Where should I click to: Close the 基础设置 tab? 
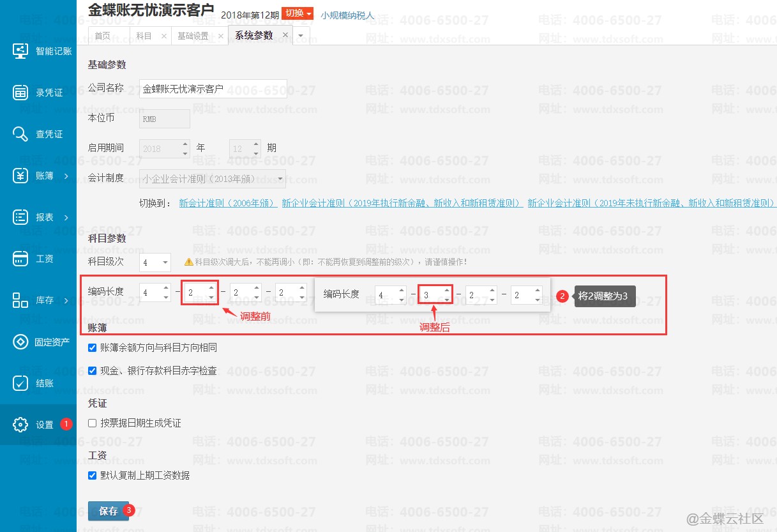click(221, 36)
